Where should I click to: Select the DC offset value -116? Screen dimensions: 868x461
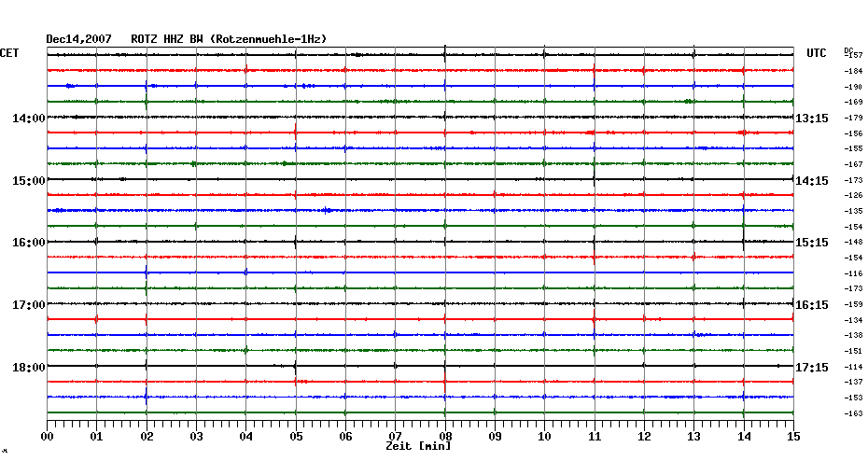point(854,273)
